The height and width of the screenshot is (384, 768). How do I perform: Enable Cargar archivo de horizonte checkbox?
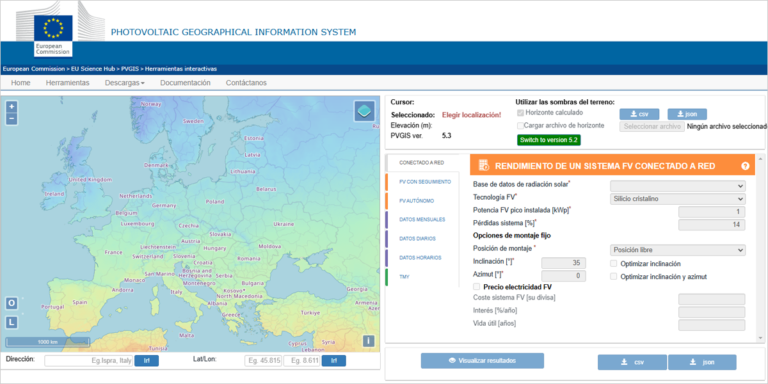(x=521, y=125)
